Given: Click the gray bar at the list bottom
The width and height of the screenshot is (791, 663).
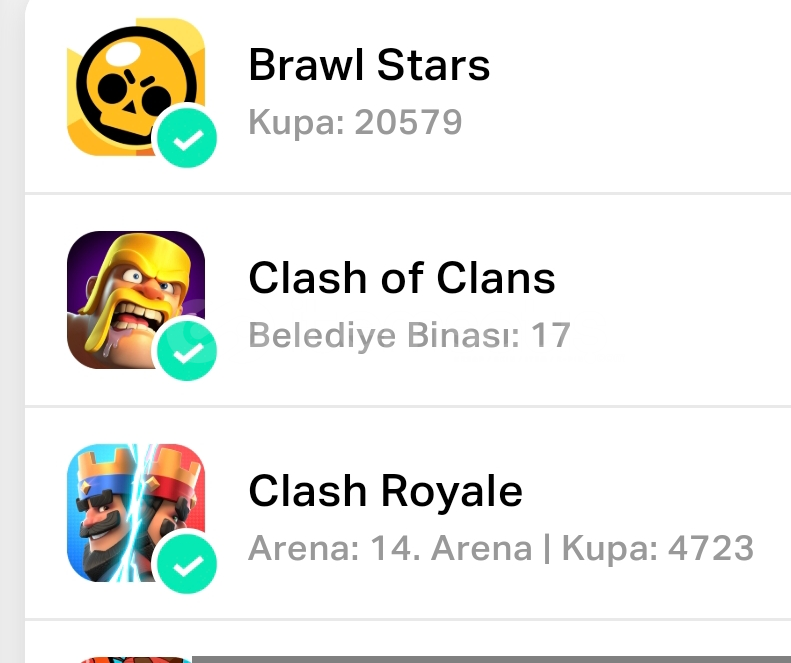Looking at the screenshot, I should [x=491, y=660].
